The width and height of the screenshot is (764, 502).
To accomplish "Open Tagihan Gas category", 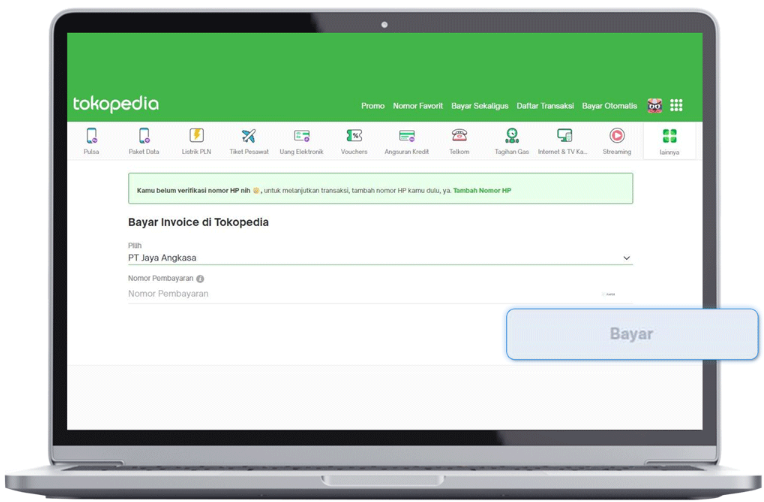I will 512,135.
